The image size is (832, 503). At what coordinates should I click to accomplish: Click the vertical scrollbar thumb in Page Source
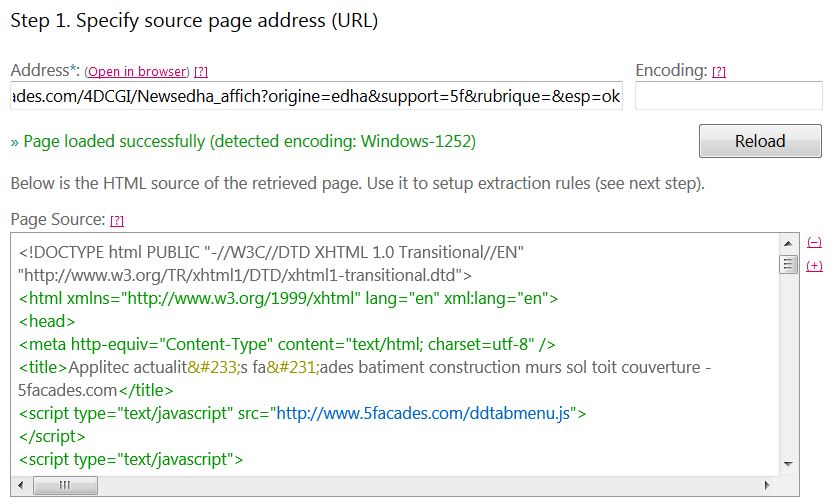pyautogui.click(x=788, y=264)
